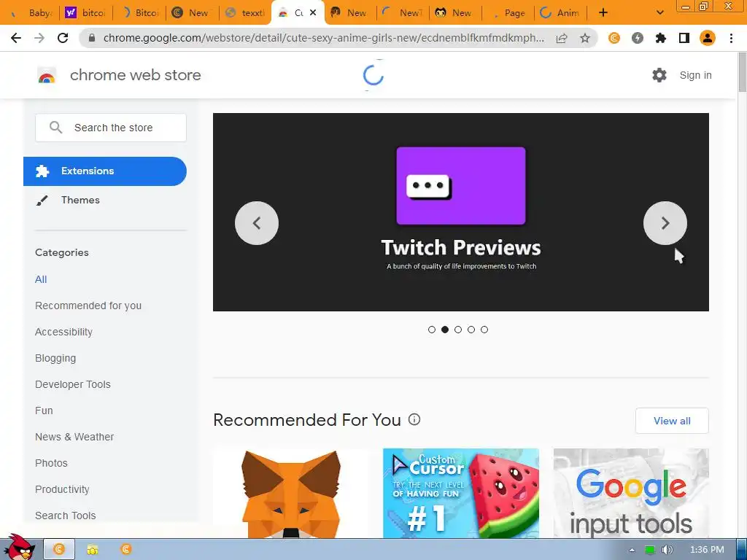Click the page vertical scrollbar thumb

(x=742, y=72)
